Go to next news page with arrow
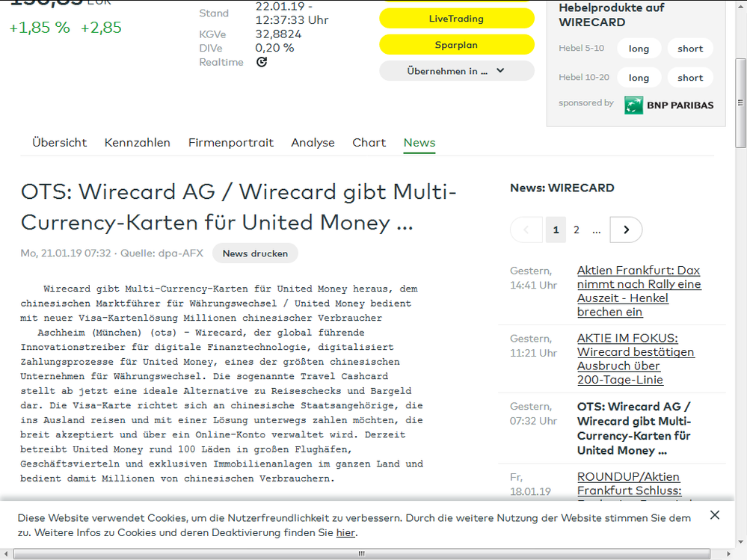 [625, 230]
